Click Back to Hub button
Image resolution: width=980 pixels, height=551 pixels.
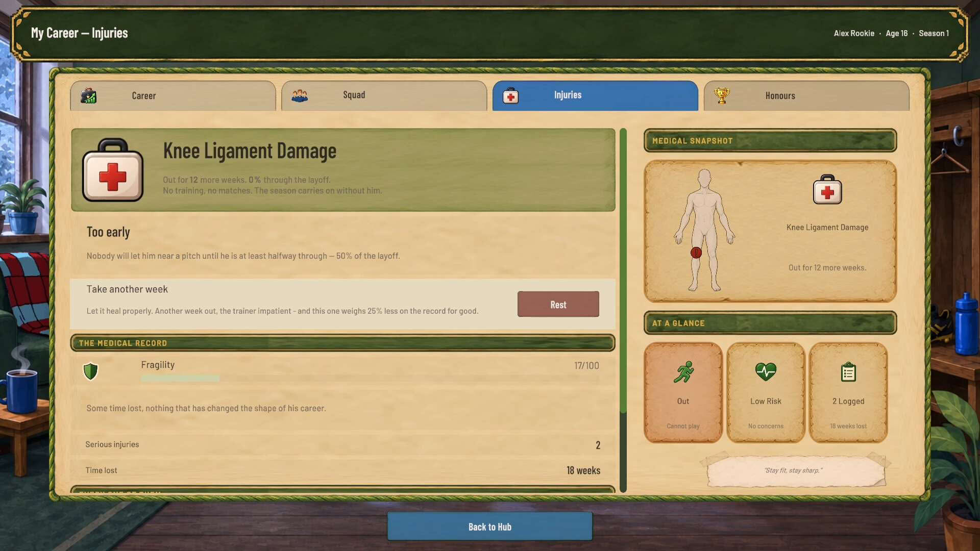point(490,527)
